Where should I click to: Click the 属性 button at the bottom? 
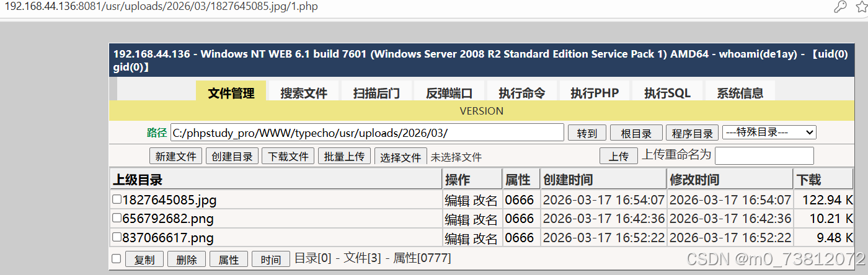(229, 260)
